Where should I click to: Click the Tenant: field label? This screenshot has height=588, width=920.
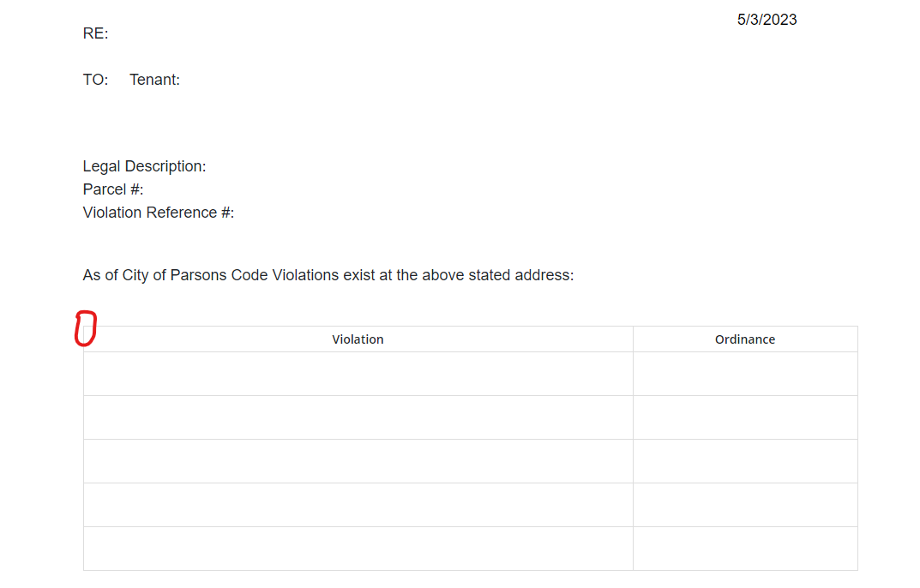[x=154, y=80]
